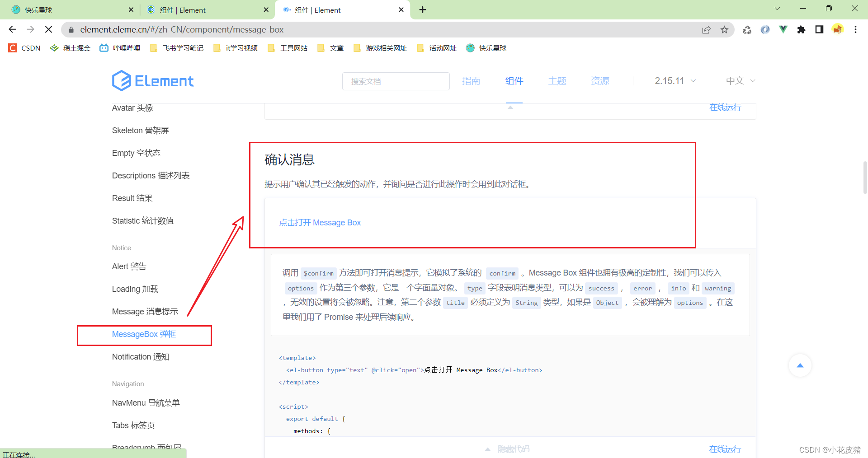Expand the 工具网站 bookmark folder
Screen dimensions: 868x458
[x=288, y=48]
